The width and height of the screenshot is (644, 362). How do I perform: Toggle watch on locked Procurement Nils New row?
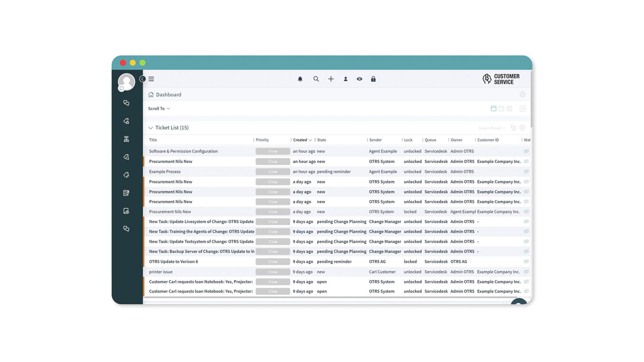click(526, 212)
